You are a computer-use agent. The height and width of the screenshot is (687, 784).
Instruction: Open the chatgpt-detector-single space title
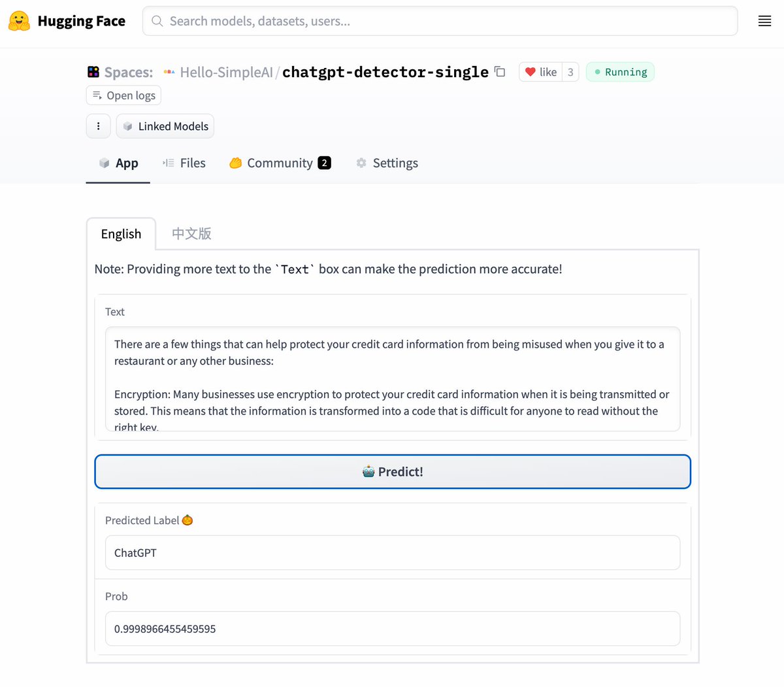point(385,72)
